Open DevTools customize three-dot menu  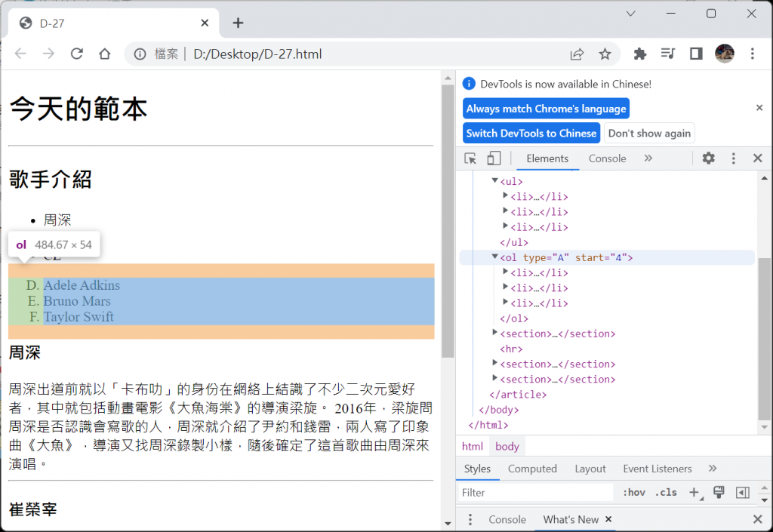pos(734,158)
